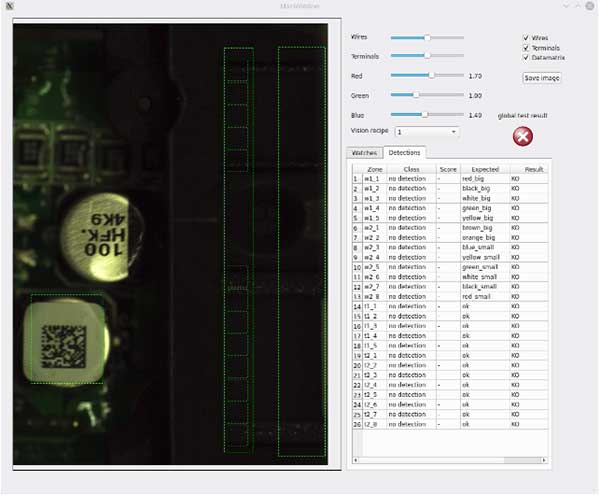
Task: Click the Red gain slider handle
Action: coord(431,75)
